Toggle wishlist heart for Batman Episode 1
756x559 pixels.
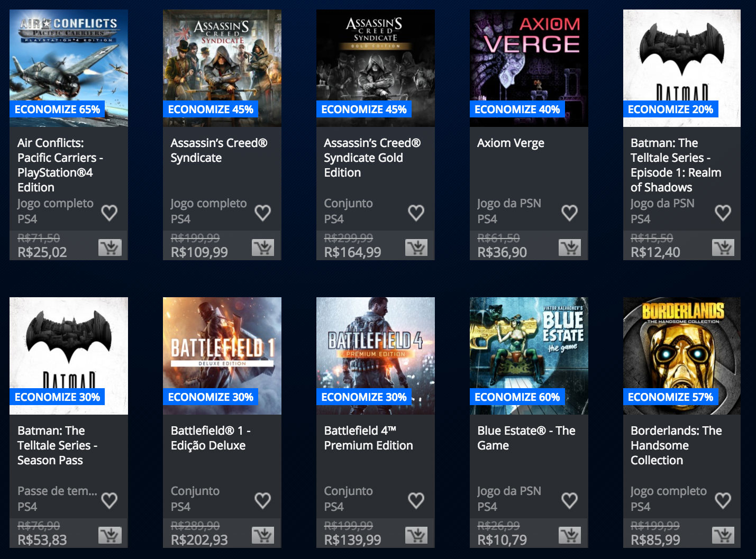coord(723,213)
